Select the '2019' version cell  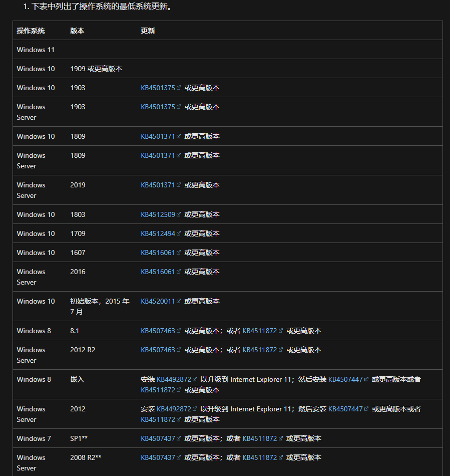click(x=78, y=185)
